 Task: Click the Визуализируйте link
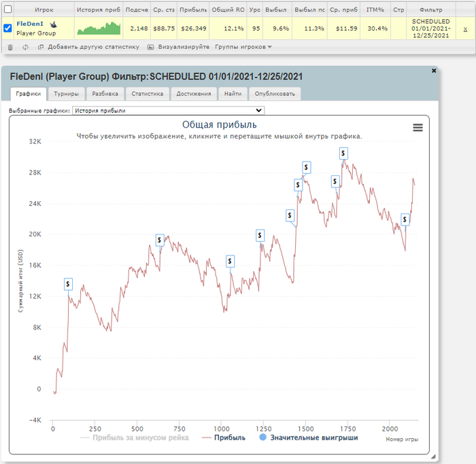point(184,47)
